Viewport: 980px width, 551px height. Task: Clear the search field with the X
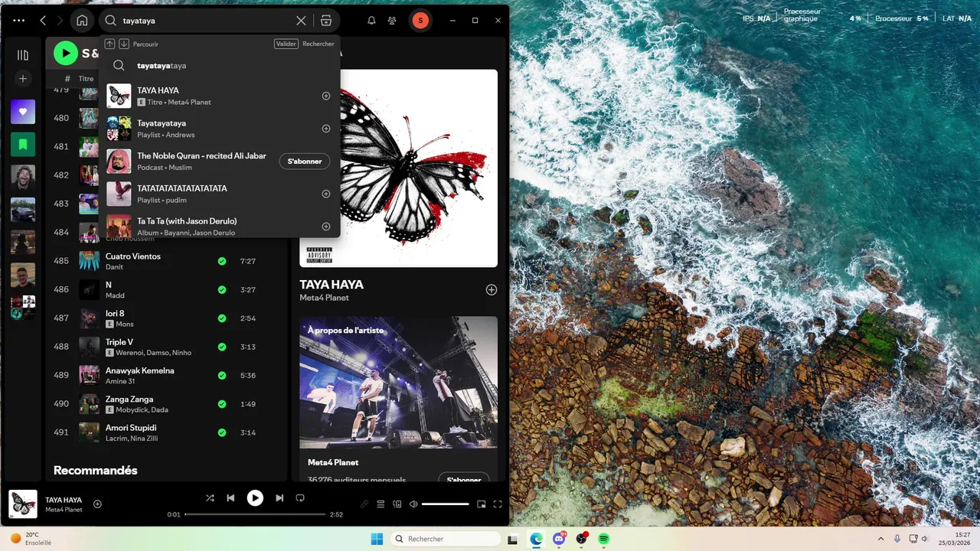coord(301,21)
